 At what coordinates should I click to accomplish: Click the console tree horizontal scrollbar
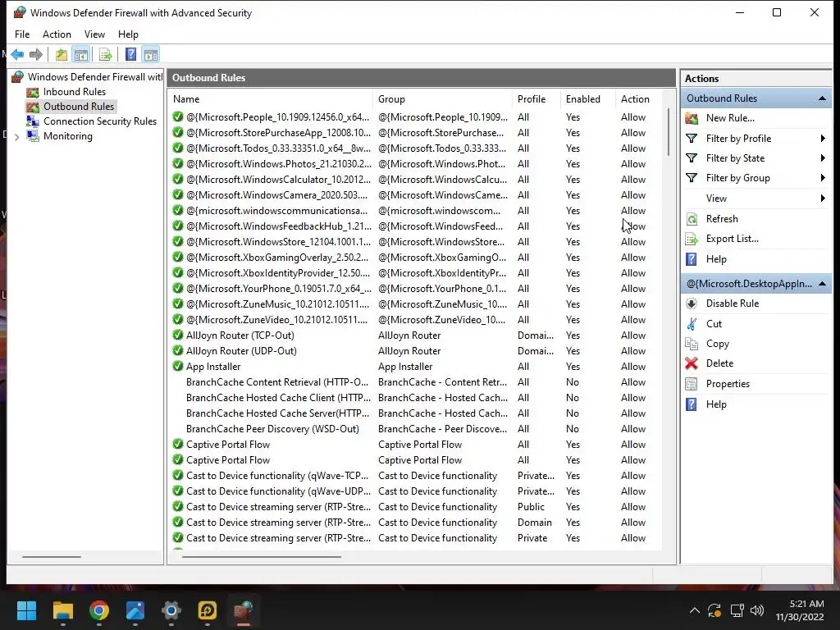[52, 557]
